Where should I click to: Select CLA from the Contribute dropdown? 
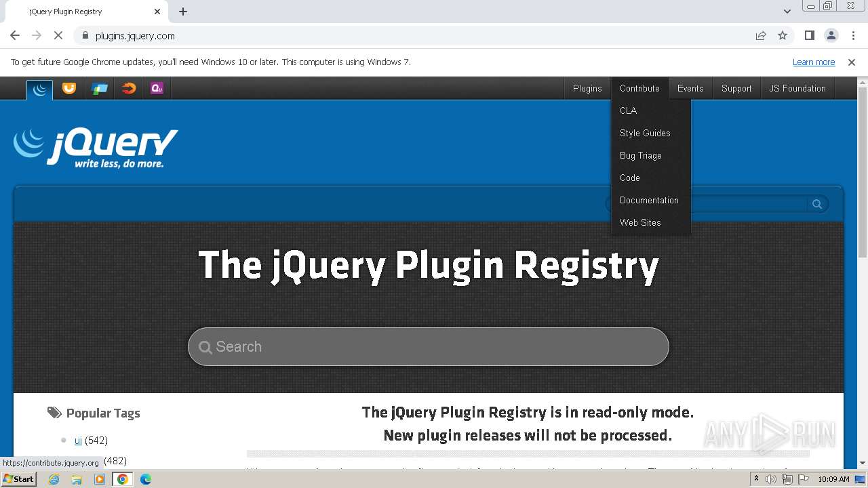(x=651, y=110)
